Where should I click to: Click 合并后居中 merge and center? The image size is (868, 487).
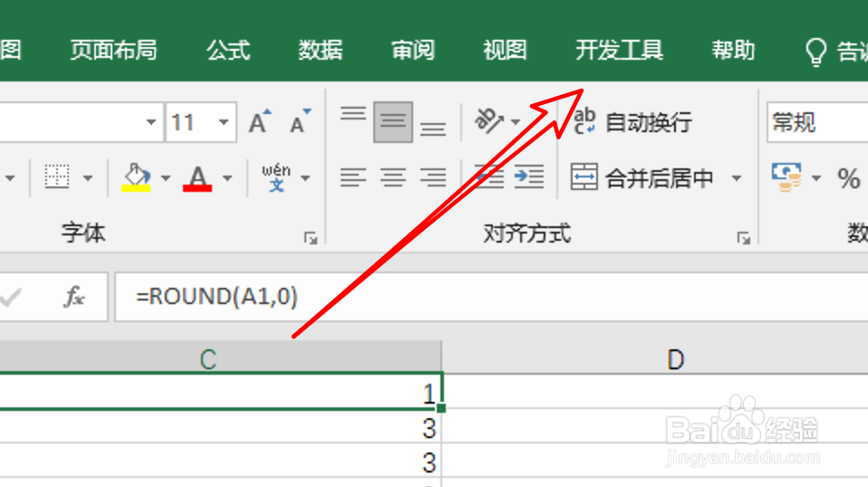coord(642,178)
